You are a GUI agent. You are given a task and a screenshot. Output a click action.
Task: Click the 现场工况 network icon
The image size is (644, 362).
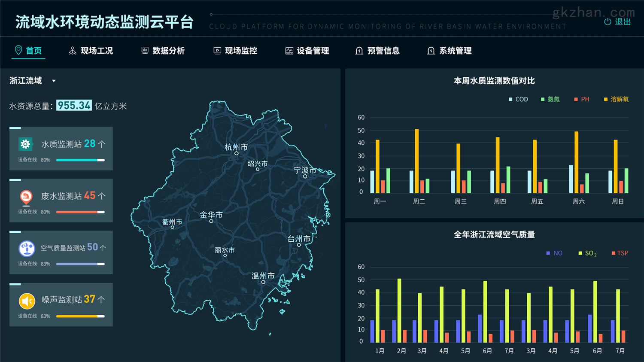[72, 50]
